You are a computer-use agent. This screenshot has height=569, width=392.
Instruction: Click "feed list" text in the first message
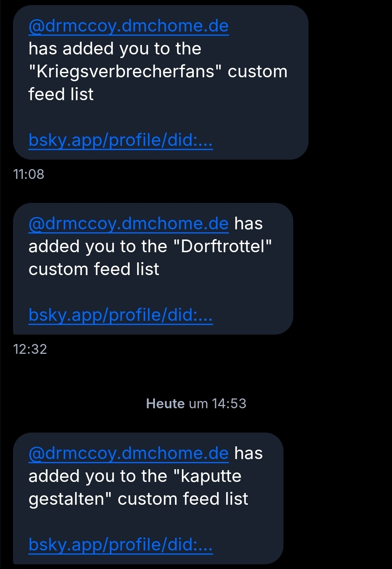[x=61, y=94]
